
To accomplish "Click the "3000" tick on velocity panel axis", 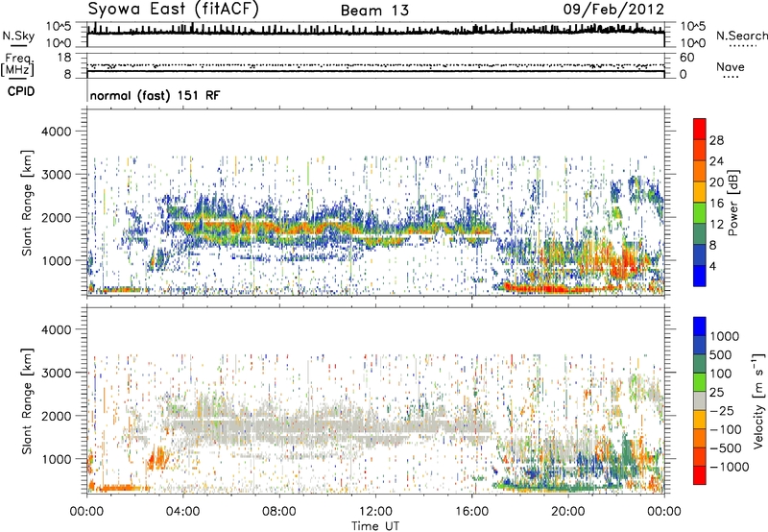I will click(x=56, y=373).
